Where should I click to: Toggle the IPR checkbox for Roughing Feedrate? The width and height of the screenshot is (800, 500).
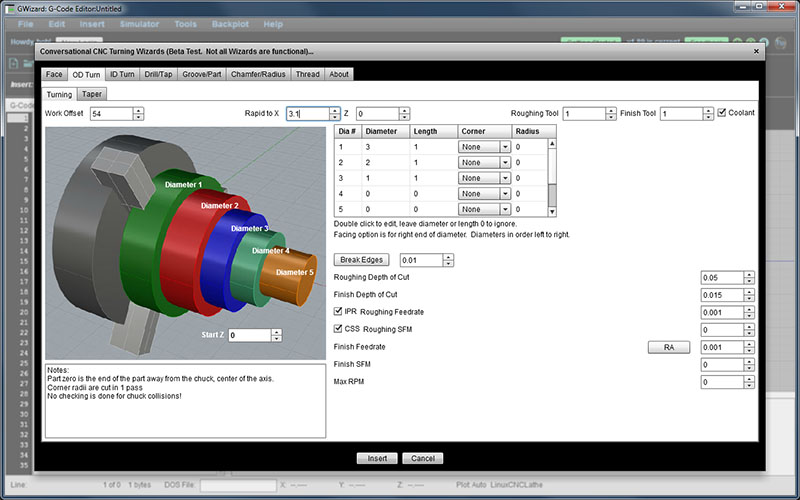click(338, 311)
